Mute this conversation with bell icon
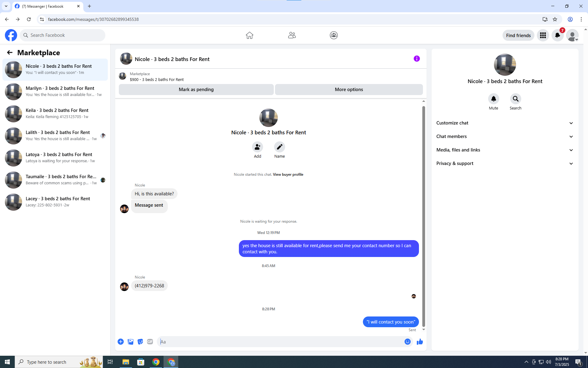588x368 pixels. (x=493, y=99)
